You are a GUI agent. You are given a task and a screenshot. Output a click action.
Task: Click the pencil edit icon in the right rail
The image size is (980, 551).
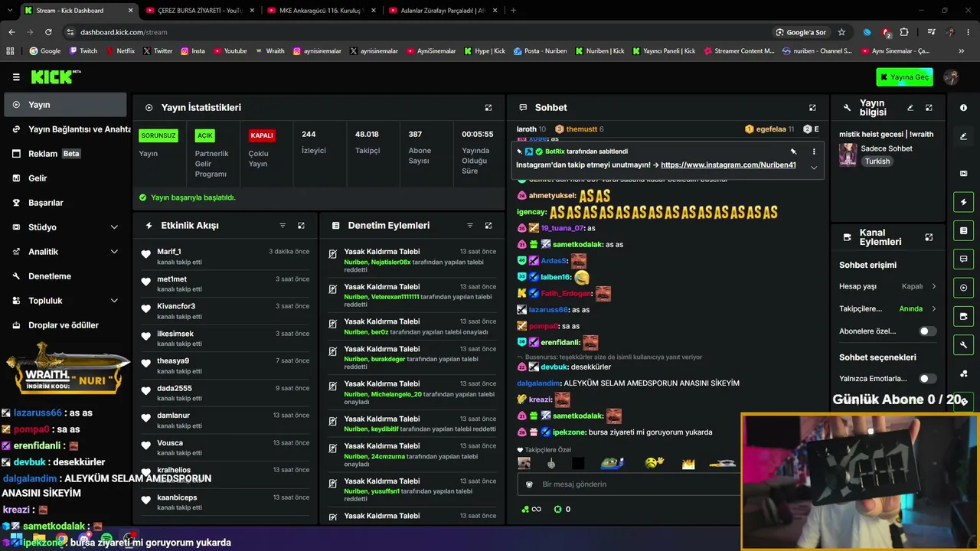point(963,136)
